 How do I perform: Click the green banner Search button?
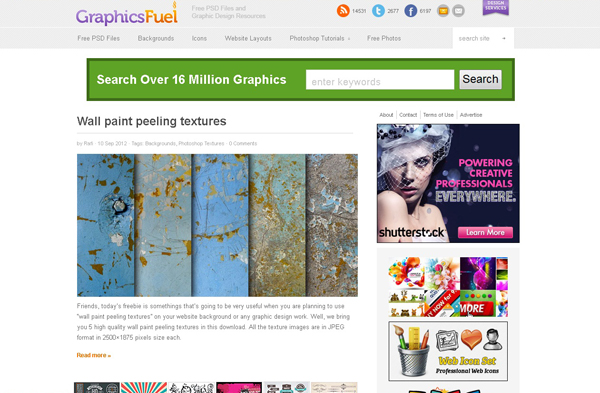click(480, 79)
